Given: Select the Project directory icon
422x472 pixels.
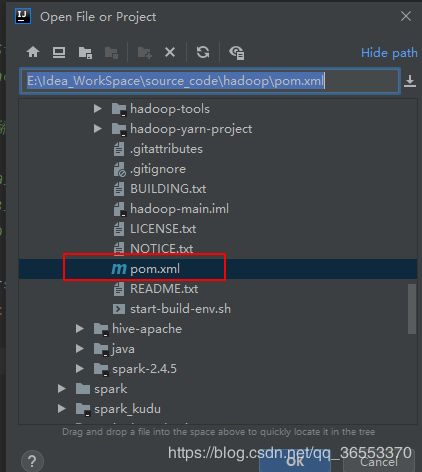Looking at the screenshot, I should [85, 53].
